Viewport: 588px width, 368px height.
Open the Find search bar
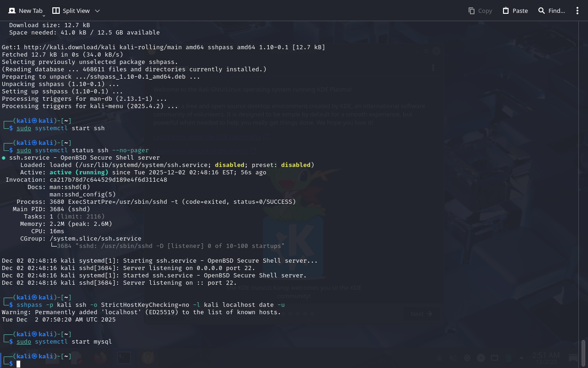click(x=551, y=11)
